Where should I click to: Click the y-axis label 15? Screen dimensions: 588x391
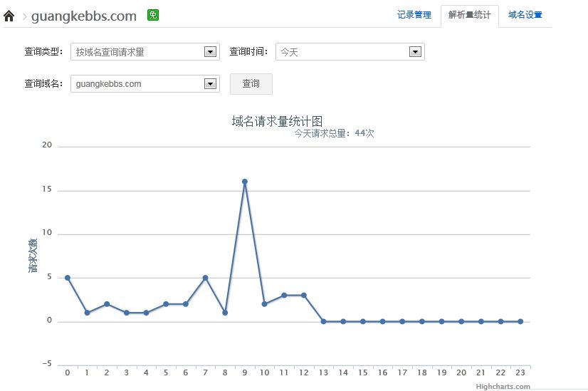[47, 189]
